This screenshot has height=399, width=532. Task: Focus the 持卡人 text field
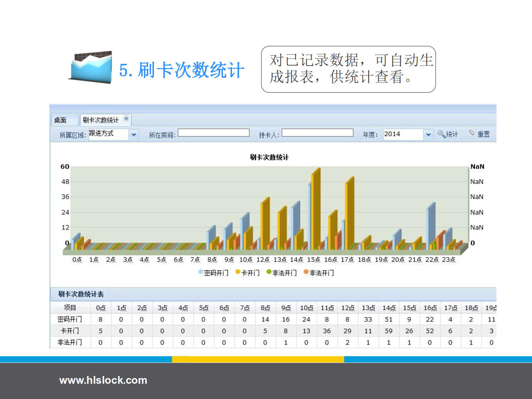pyautogui.click(x=317, y=133)
